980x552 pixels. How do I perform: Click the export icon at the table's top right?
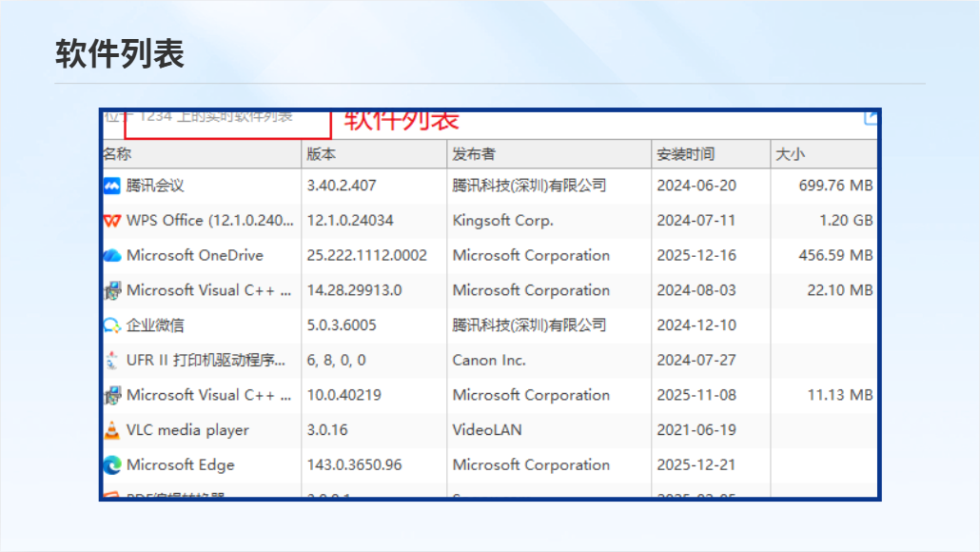coord(871,118)
